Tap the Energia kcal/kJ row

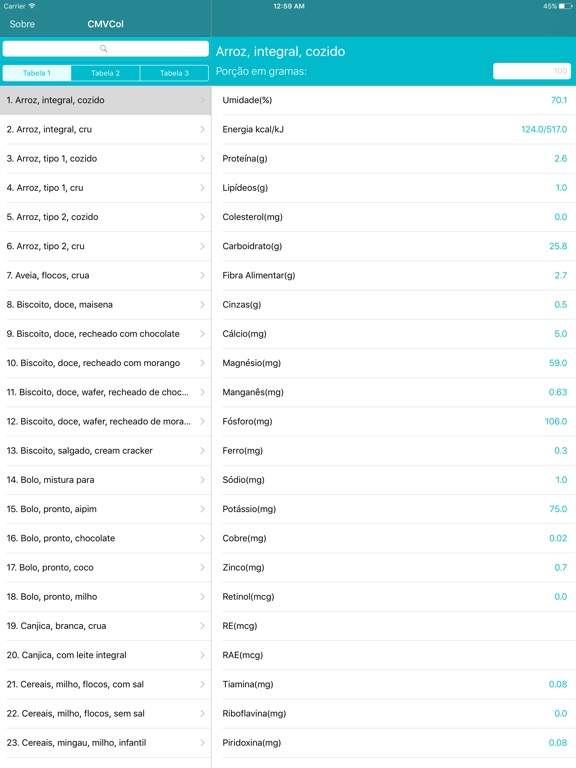coord(394,129)
